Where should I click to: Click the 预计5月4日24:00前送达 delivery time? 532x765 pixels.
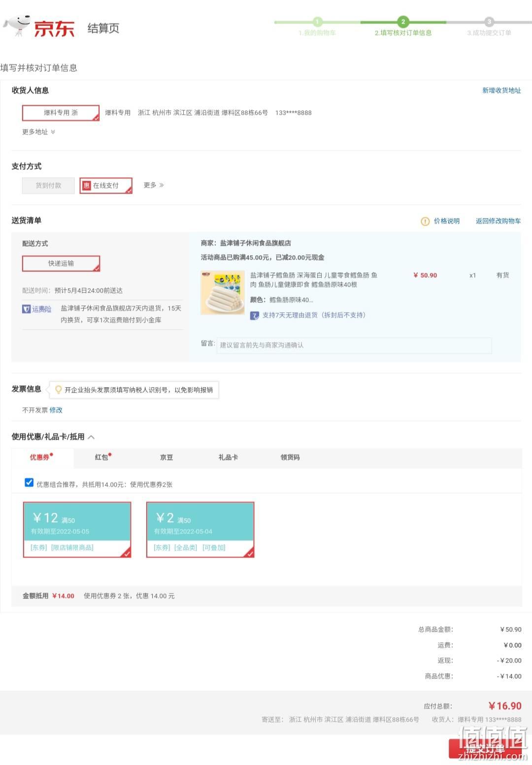(89, 291)
